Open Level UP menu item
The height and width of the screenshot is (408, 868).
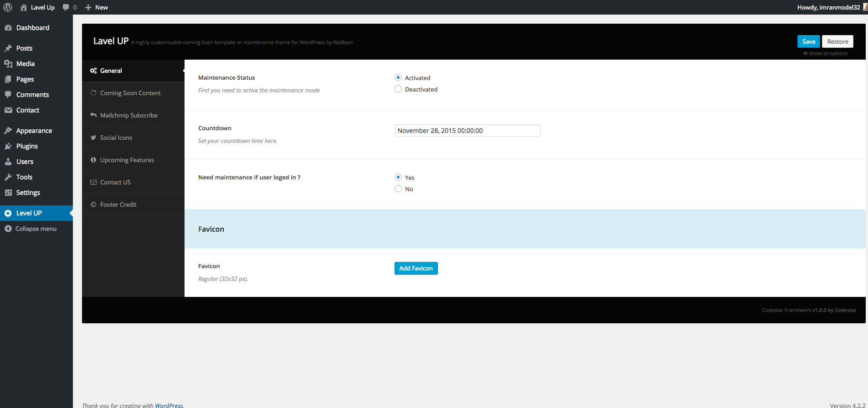(36, 213)
